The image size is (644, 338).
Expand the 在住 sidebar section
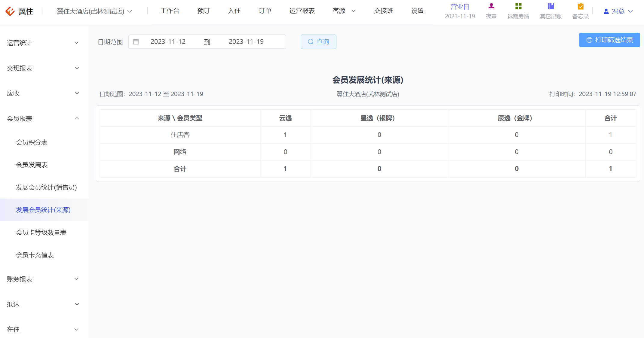coord(44,330)
